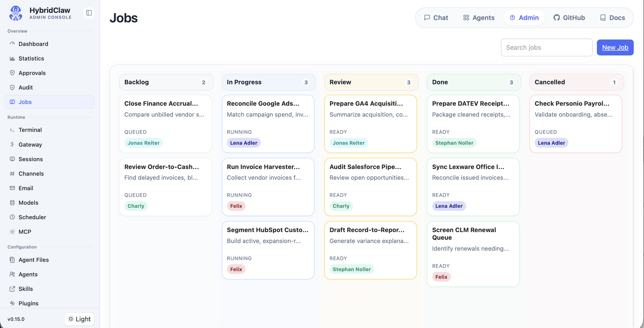The image size is (644, 328).
Task: Click the Done column header
Action: pos(474,82)
